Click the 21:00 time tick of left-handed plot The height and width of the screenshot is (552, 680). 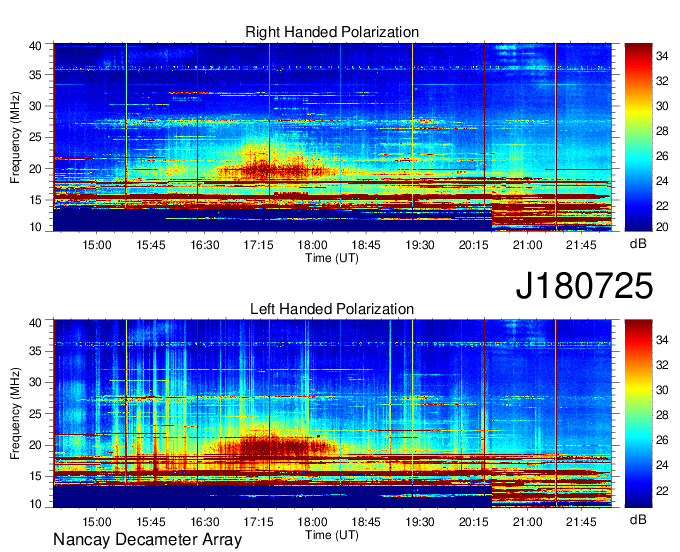click(528, 521)
